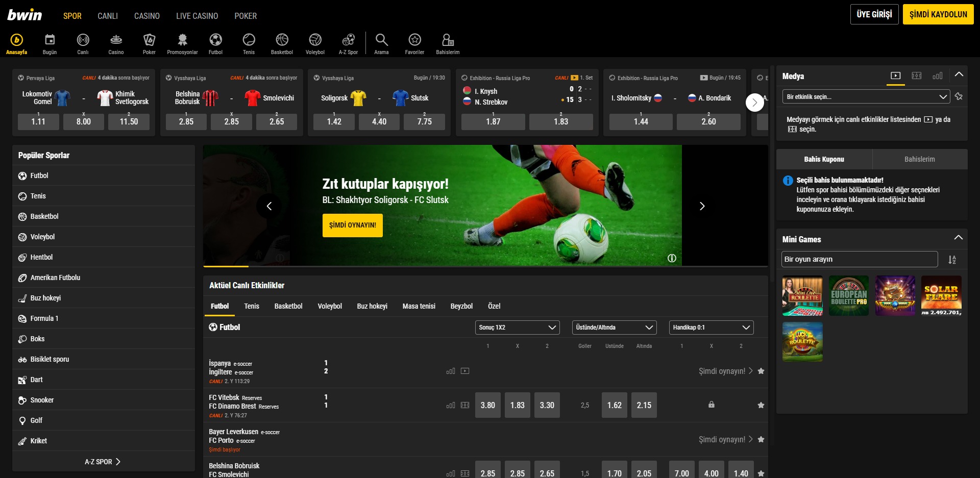Image resolution: width=980 pixels, height=478 pixels.
Task: Focus the Bir oyun arayın search field
Action: pos(860,259)
